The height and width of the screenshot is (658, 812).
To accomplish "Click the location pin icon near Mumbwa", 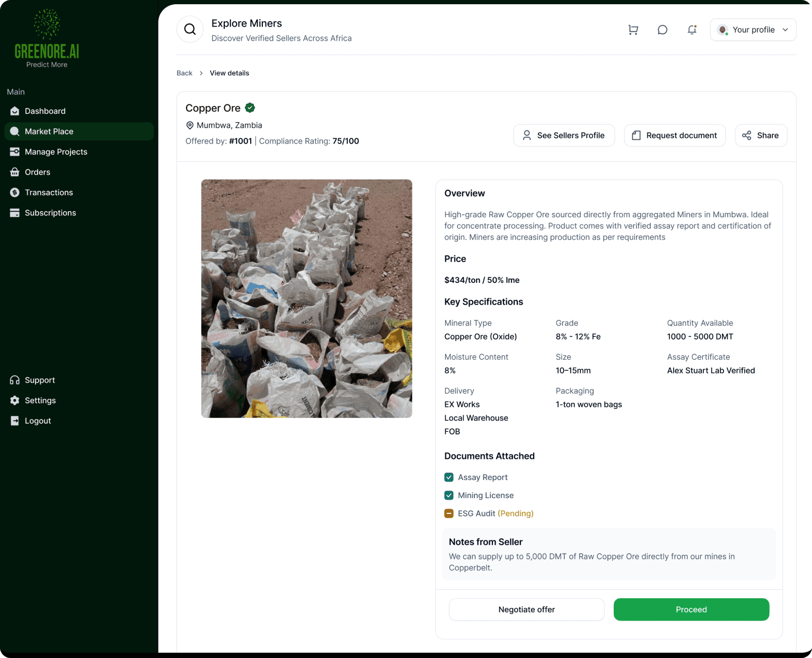I will 190,126.
